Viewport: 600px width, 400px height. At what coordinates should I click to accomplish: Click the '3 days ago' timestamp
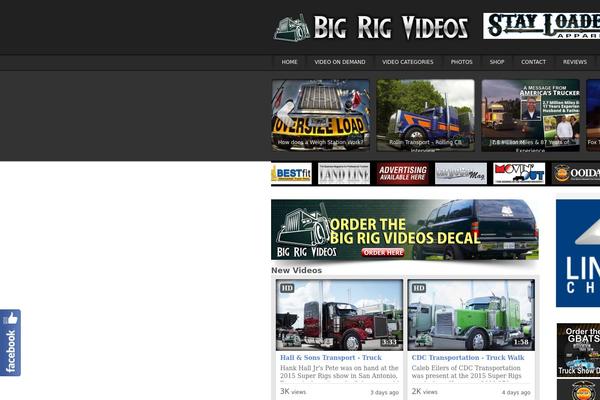click(384, 392)
